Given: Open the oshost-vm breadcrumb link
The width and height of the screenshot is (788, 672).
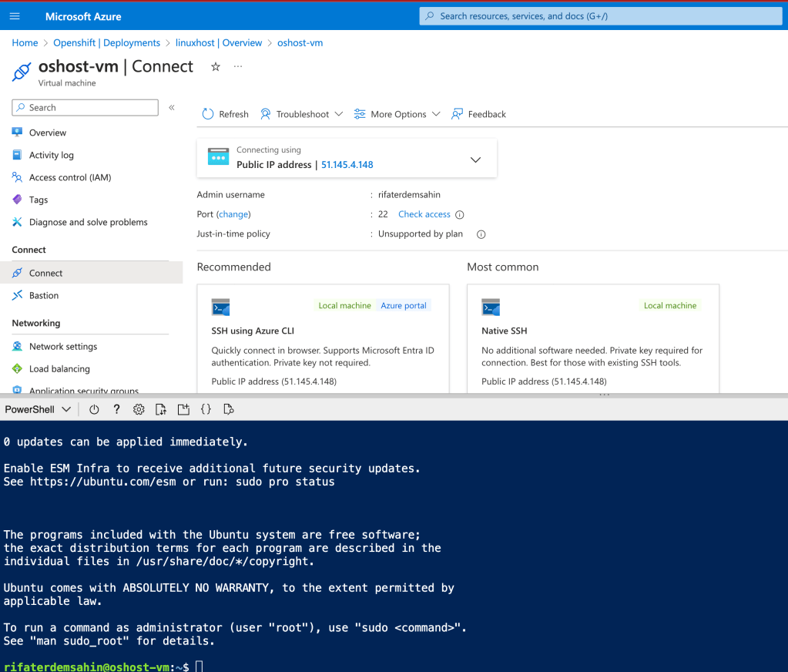Looking at the screenshot, I should click(300, 42).
